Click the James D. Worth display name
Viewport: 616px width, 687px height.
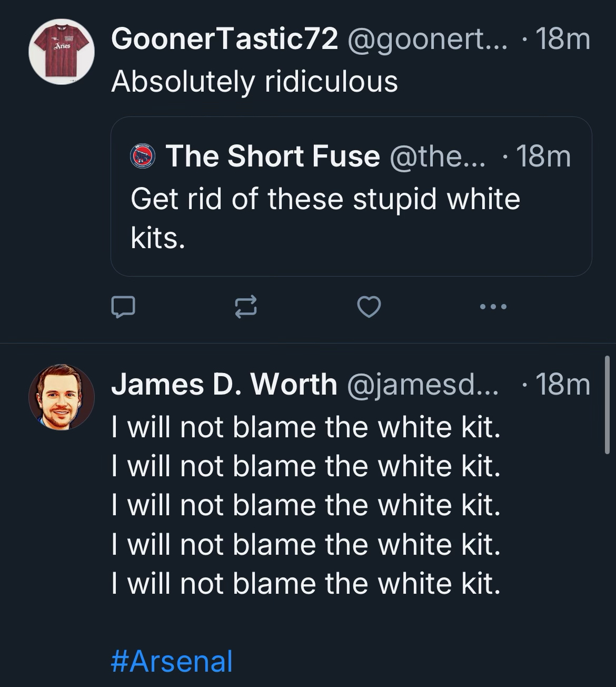(x=224, y=384)
